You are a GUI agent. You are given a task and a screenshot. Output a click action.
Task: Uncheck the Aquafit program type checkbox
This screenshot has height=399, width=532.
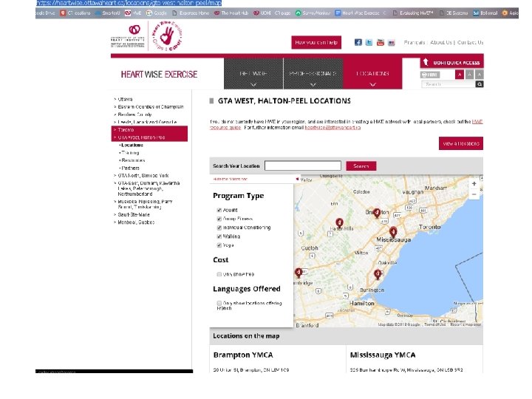[219, 210]
